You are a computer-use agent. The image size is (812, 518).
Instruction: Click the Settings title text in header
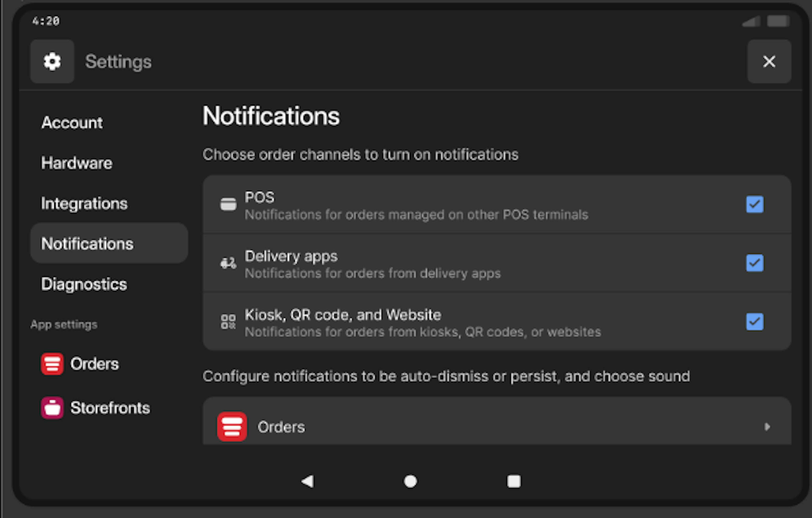(x=118, y=62)
